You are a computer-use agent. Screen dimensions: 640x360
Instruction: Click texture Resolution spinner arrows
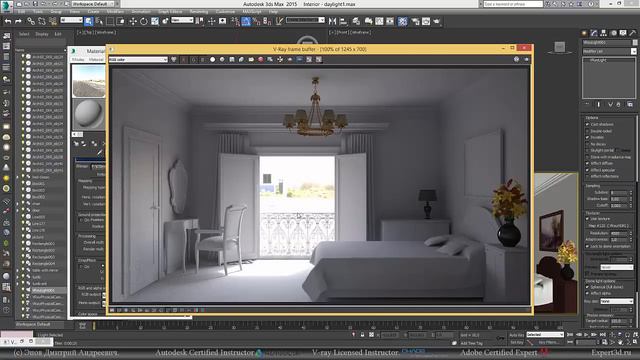(631, 233)
